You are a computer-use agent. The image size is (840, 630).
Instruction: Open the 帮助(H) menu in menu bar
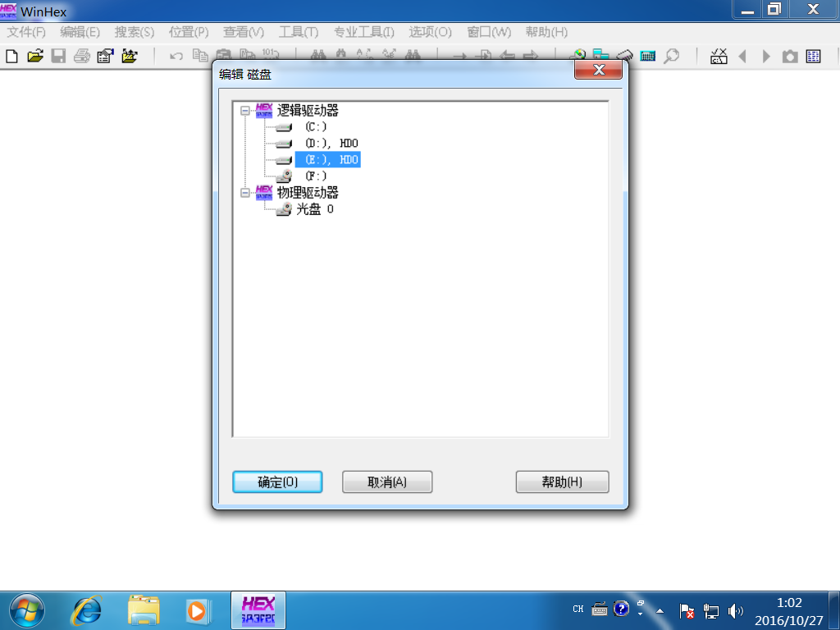tap(546, 32)
